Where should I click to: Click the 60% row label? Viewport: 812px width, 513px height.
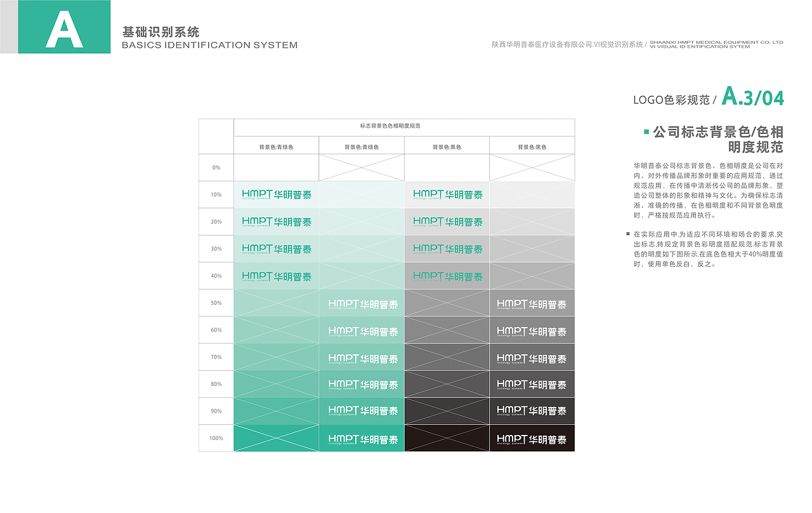pyautogui.click(x=216, y=330)
